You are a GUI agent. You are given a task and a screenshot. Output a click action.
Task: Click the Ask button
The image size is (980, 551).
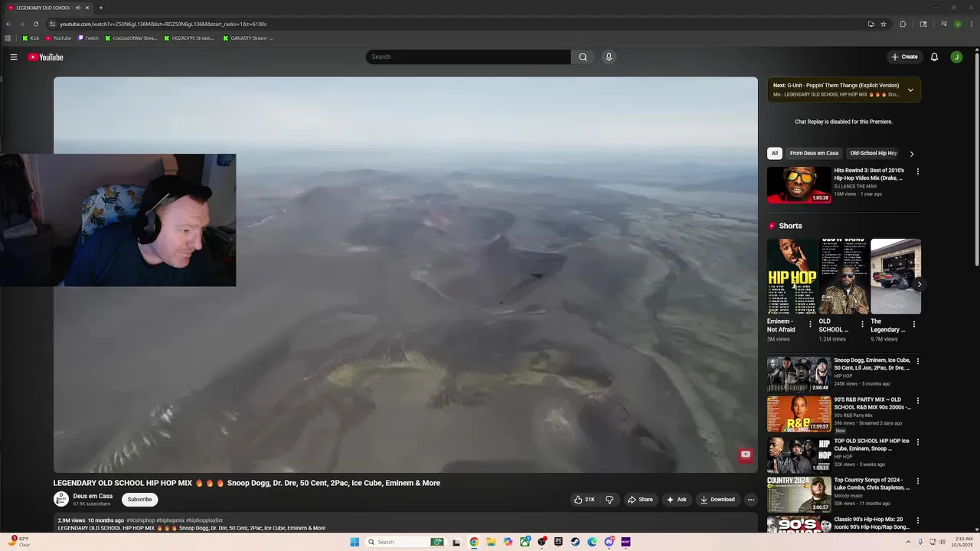677,500
